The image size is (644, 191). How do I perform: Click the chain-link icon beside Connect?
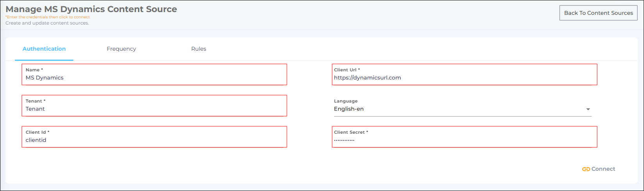586,169
